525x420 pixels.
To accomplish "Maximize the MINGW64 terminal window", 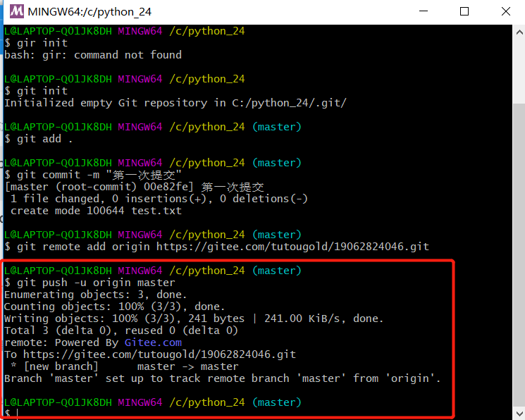I will pyautogui.click(x=464, y=11).
